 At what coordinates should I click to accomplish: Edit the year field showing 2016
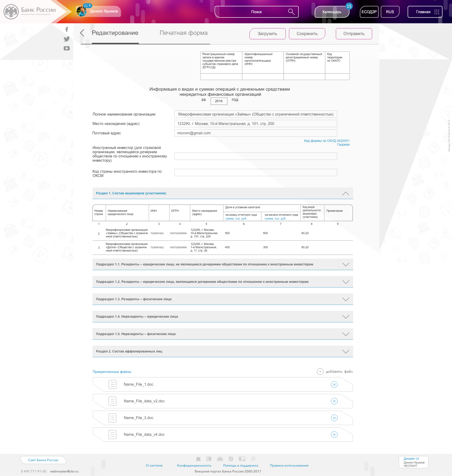[x=219, y=101]
